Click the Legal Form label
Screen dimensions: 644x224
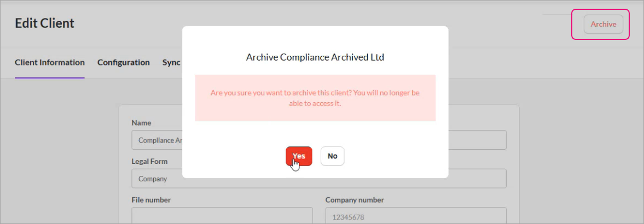coord(149,162)
